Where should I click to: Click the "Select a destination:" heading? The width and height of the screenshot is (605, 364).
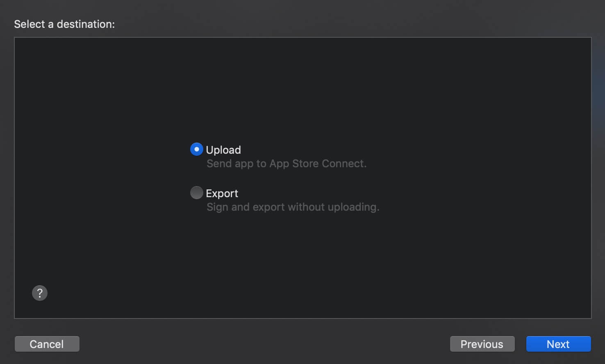pyautogui.click(x=64, y=24)
